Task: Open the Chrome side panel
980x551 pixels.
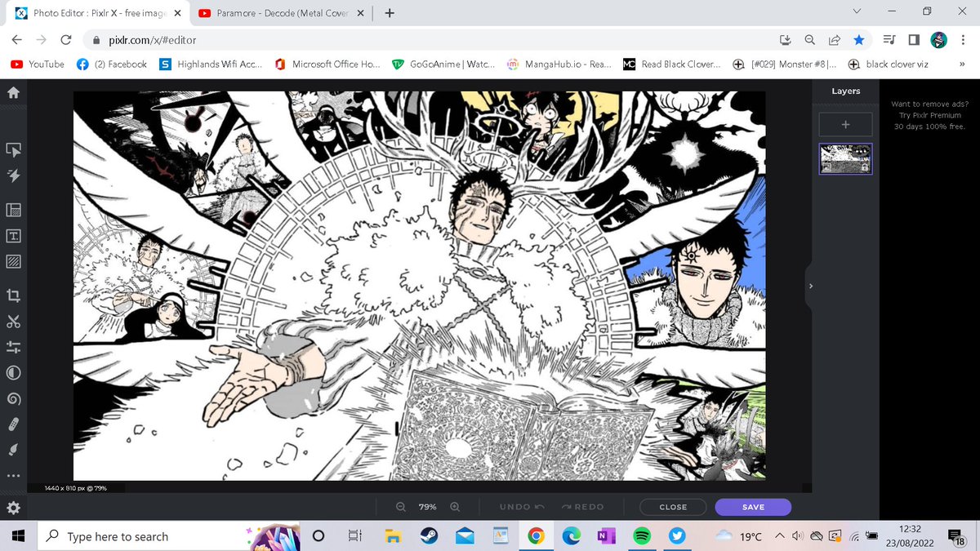Action: 914,39
